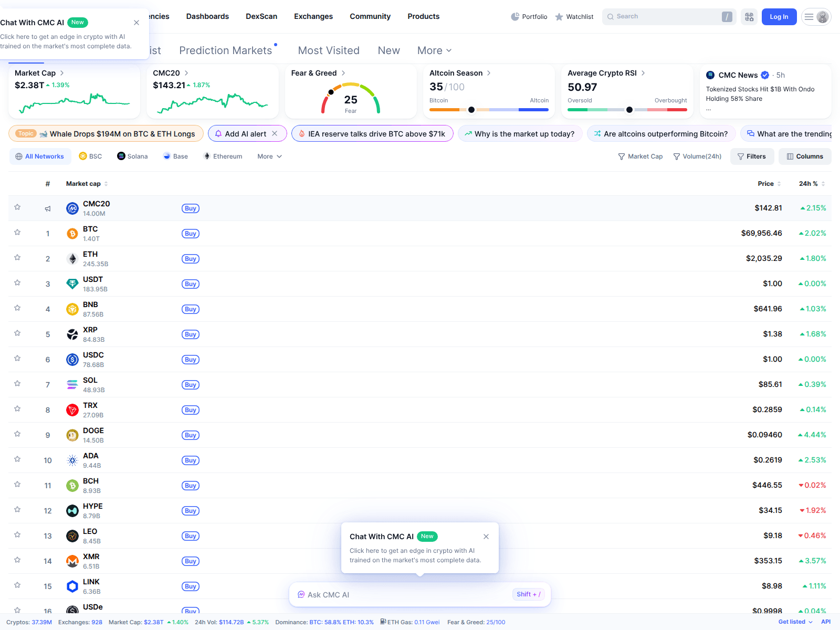The height and width of the screenshot is (630, 840).
Task: Select the Solana network filter
Action: [132, 156]
